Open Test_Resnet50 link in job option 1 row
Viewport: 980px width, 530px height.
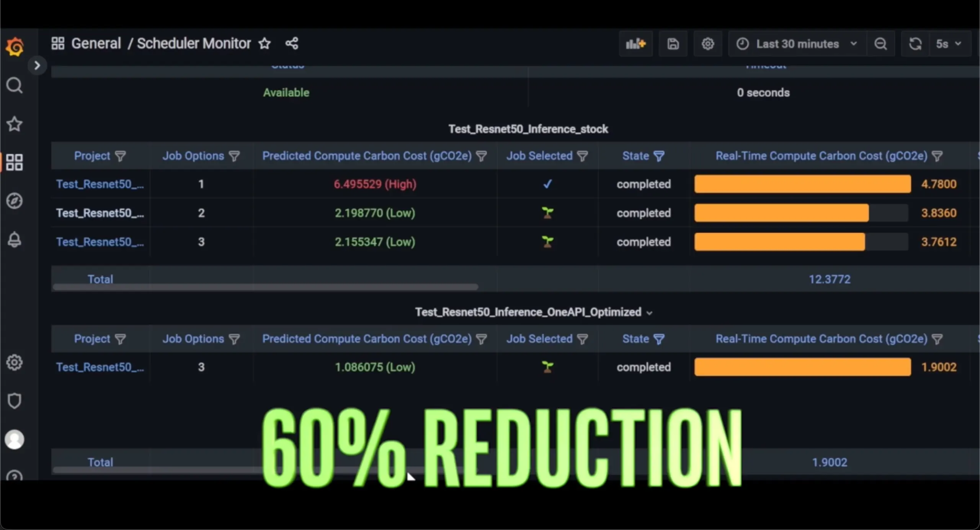point(100,184)
